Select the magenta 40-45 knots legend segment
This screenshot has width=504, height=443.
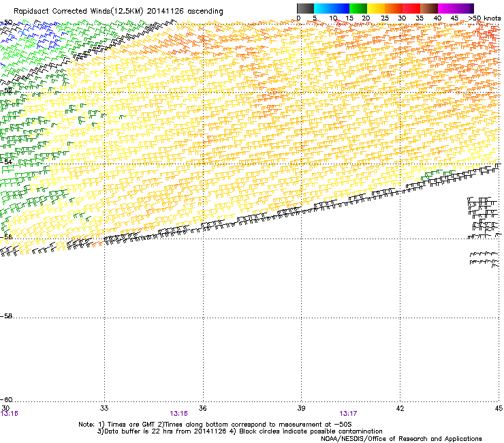click(447, 8)
